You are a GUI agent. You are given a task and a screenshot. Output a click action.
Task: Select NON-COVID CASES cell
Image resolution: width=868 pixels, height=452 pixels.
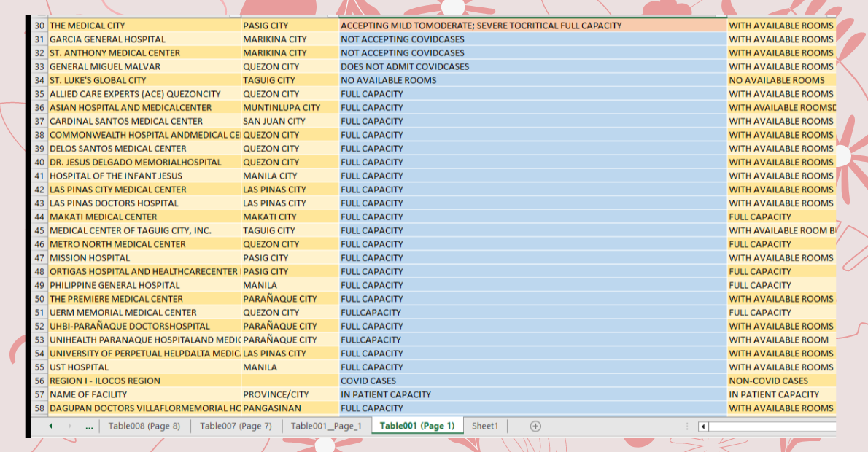[781, 381]
